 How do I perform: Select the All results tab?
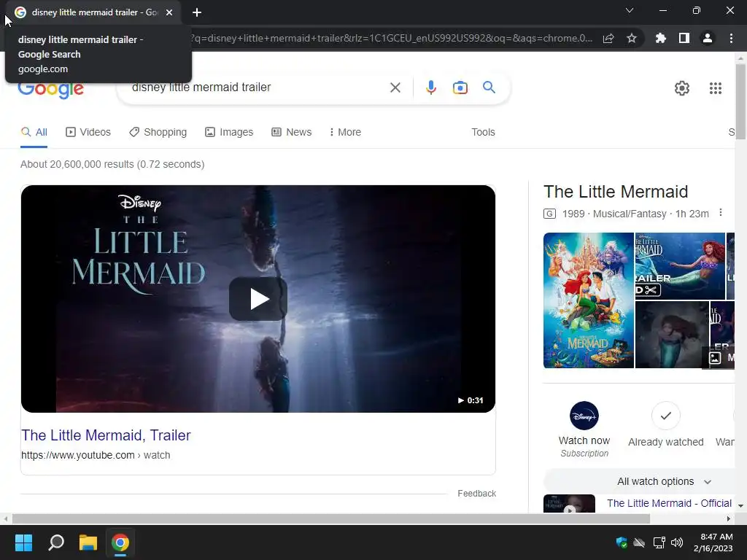[x=34, y=132]
